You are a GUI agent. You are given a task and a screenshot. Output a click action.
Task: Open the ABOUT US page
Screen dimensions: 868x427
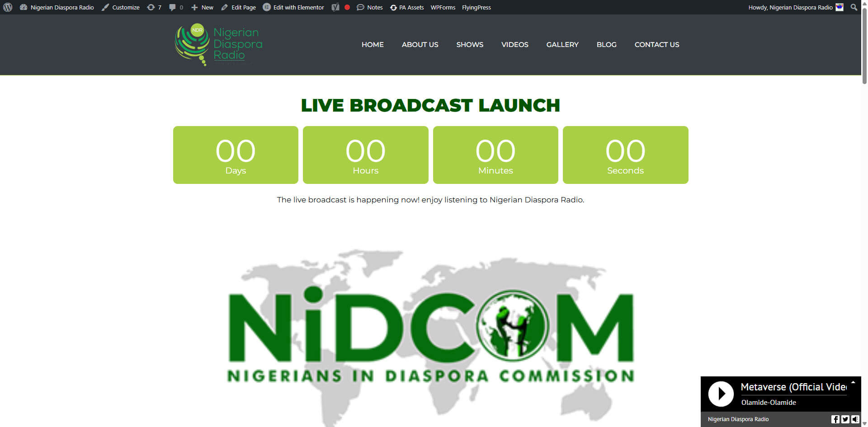coord(420,44)
